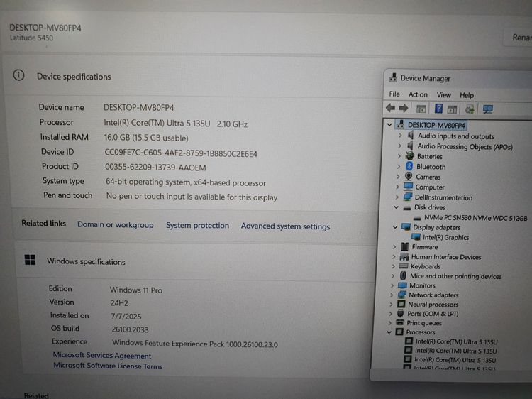532x399 pixels.
Task: Select the first Intel(R) Core(TM) Ultra 5 135U processor entry
Action: pyautogui.click(x=457, y=341)
